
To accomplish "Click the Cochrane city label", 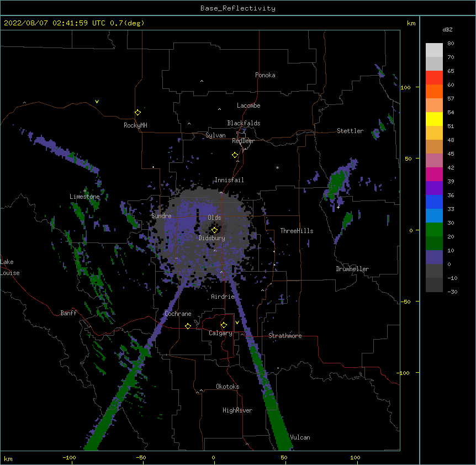I will 178,314.
